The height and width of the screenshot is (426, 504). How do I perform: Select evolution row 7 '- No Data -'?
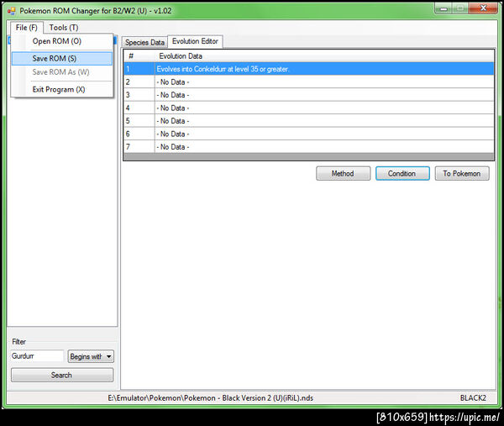[x=308, y=146]
